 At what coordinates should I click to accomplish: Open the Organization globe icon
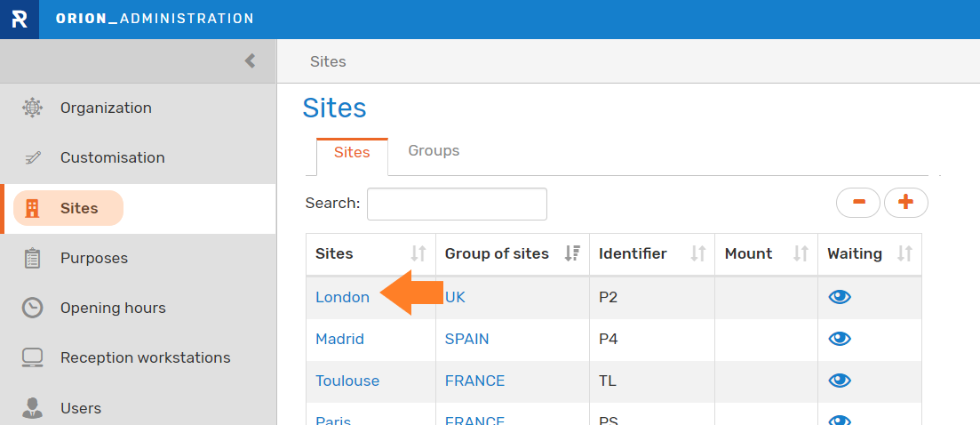tap(32, 108)
